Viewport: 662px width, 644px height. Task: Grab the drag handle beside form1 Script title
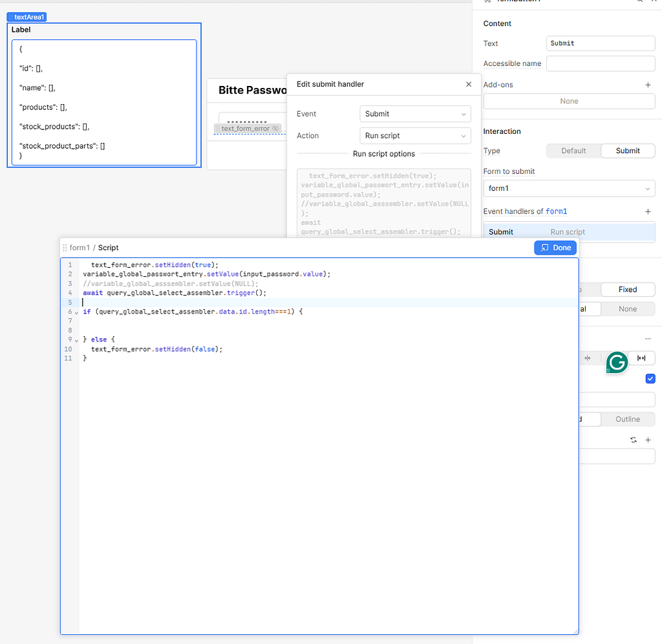click(65, 248)
